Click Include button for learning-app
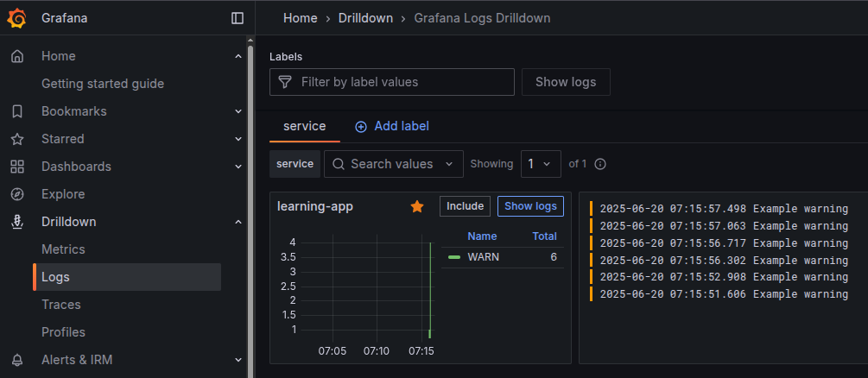Screen dimensions: 868x378 point(465,206)
